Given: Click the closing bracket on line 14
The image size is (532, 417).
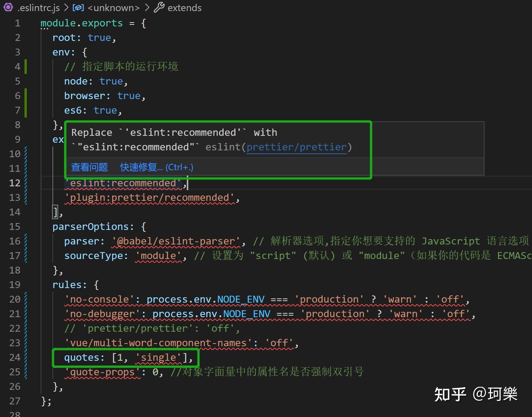Looking at the screenshot, I should tap(55, 212).
